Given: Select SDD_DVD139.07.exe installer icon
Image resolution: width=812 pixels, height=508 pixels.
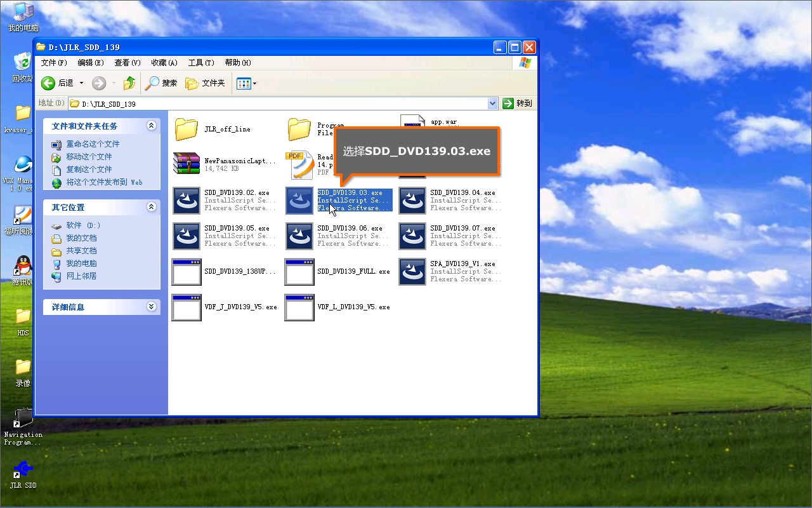Looking at the screenshot, I should (x=412, y=236).
